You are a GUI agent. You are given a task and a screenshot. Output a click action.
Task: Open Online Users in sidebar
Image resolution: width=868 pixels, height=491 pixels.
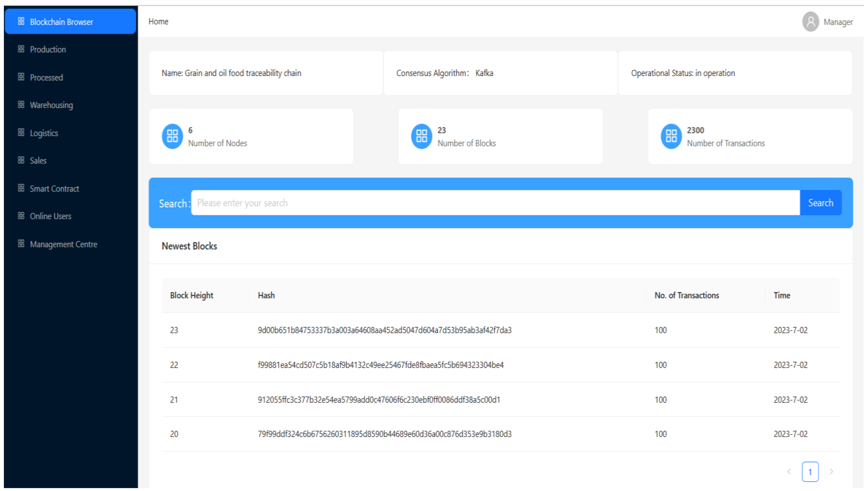[x=51, y=216]
